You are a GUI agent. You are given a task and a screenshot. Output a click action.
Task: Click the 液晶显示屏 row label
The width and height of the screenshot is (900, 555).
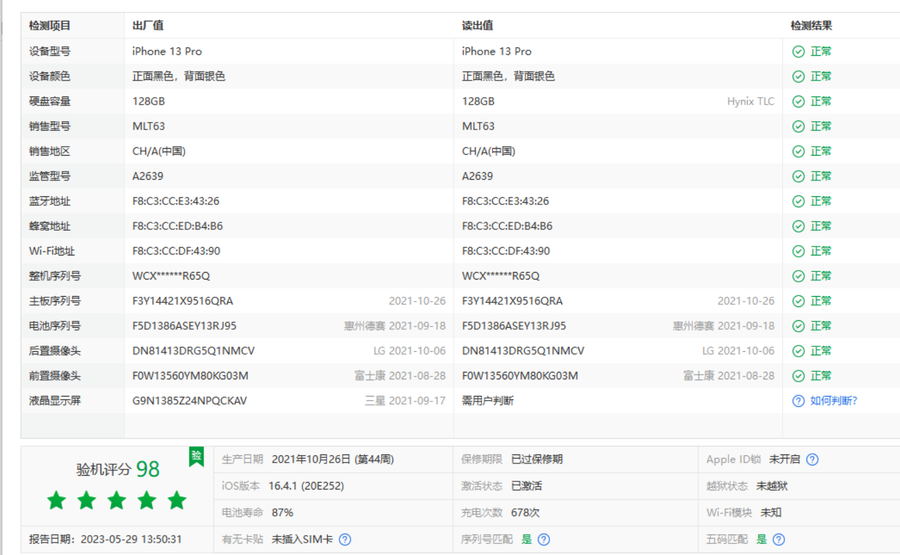point(55,401)
